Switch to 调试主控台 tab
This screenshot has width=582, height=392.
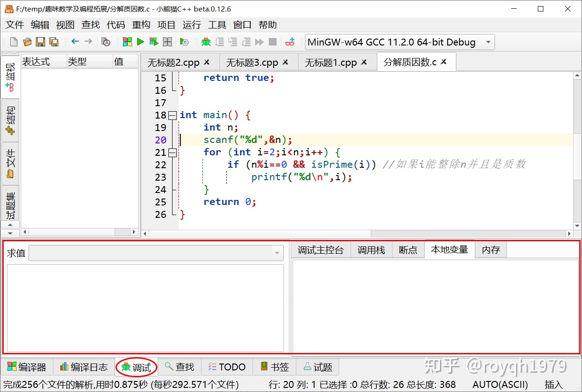[321, 250]
